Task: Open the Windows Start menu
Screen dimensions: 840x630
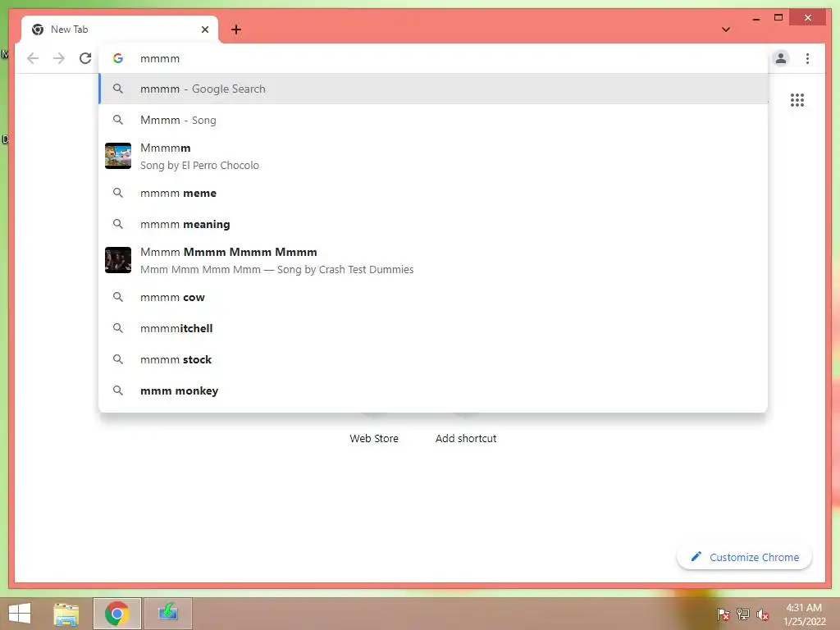Action: [x=20, y=614]
